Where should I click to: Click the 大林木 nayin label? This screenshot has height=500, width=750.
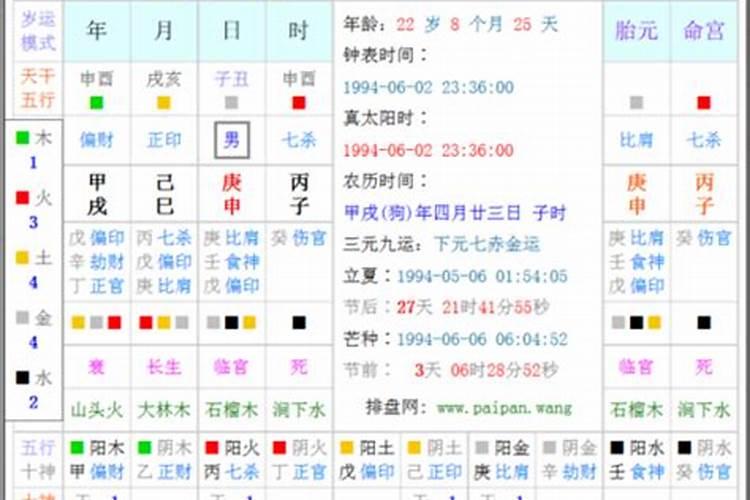(x=164, y=410)
